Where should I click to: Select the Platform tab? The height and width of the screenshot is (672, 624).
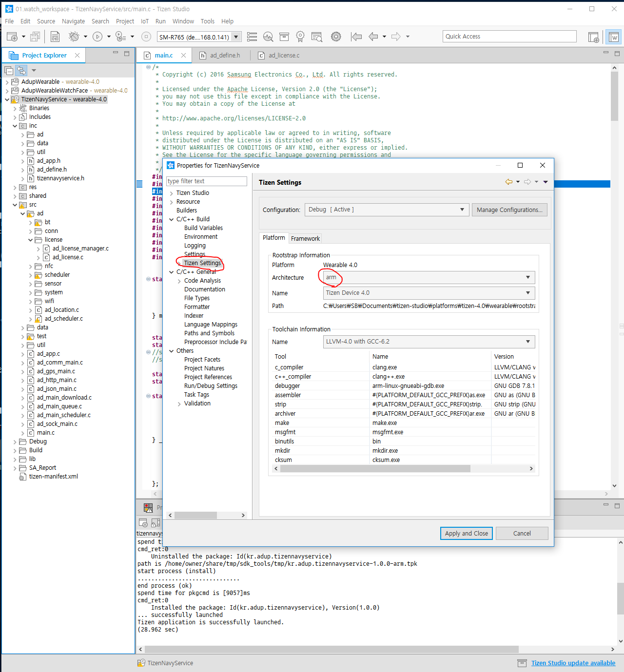pyautogui.click(x=273, y=238)
